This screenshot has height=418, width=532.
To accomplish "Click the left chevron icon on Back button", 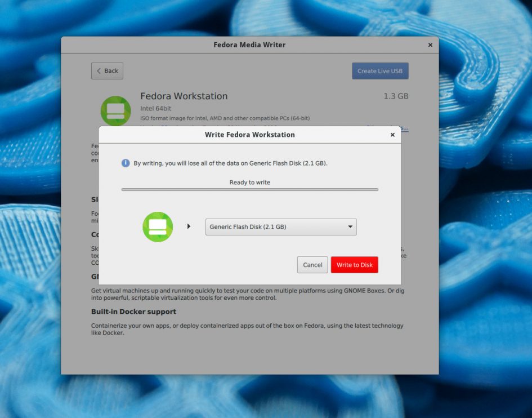I will 100,70.
